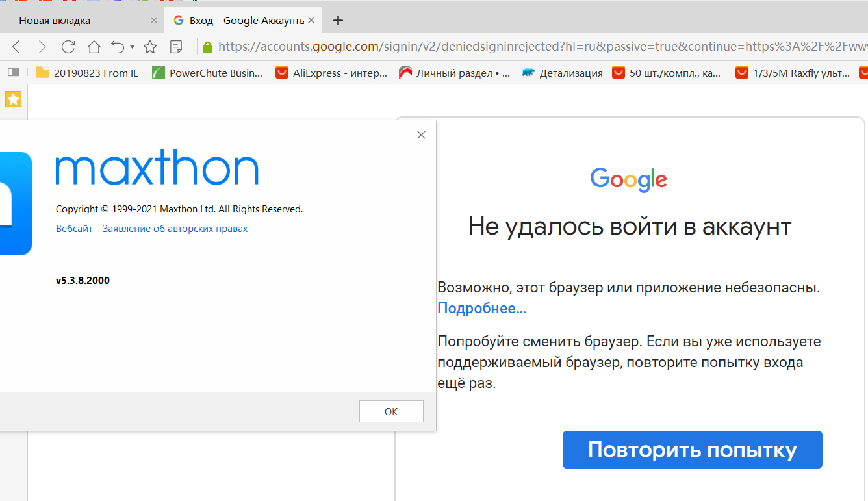Click the yellow star Favorites sidebar icon
This screenshot has height=501, width=868.
[14, 99]
